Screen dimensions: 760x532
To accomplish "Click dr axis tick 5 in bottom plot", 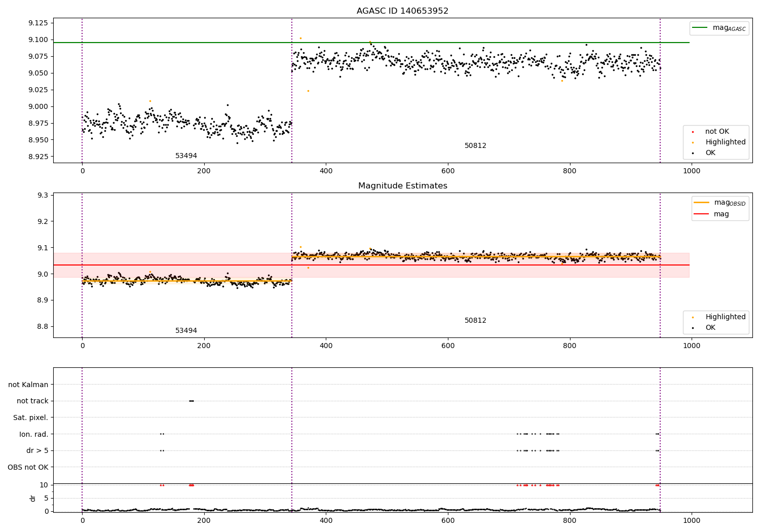I will click(46, 498).
